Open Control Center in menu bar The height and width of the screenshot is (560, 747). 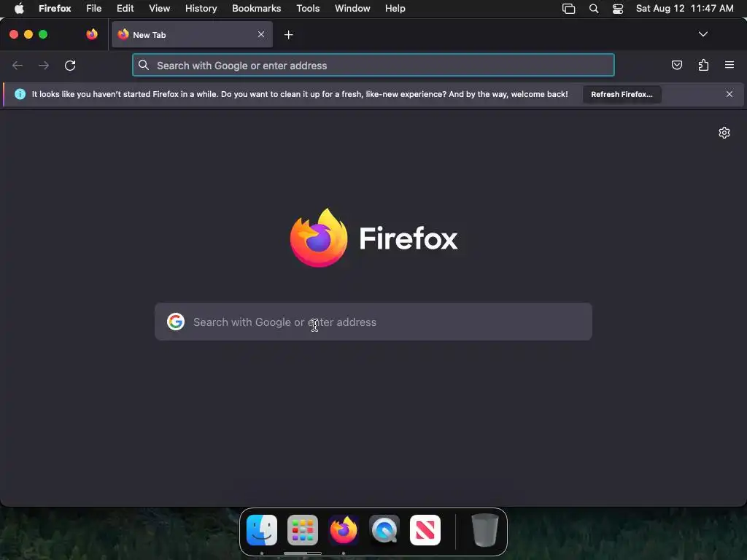(618, 9)
